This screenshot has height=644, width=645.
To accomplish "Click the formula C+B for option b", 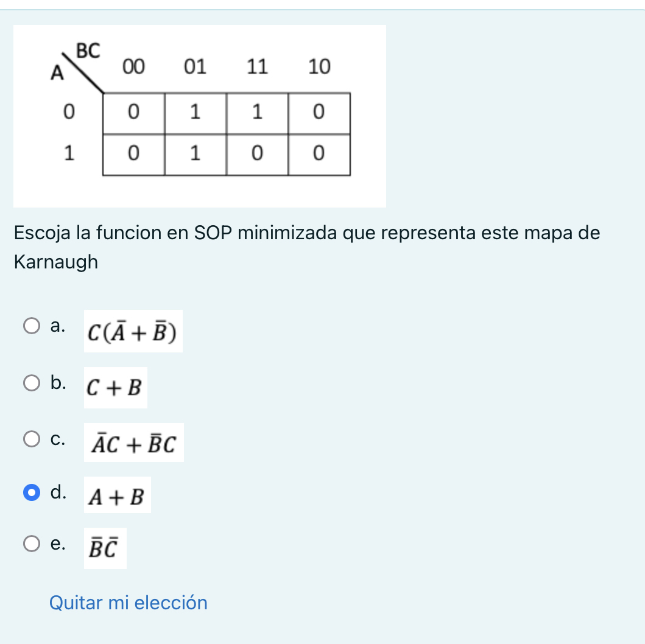I will point(115,388).
